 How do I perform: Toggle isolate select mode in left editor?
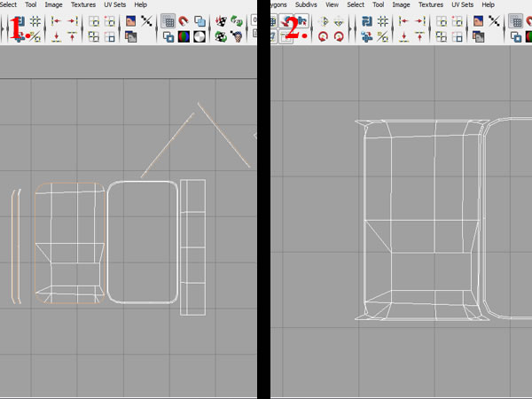point(94,21)
